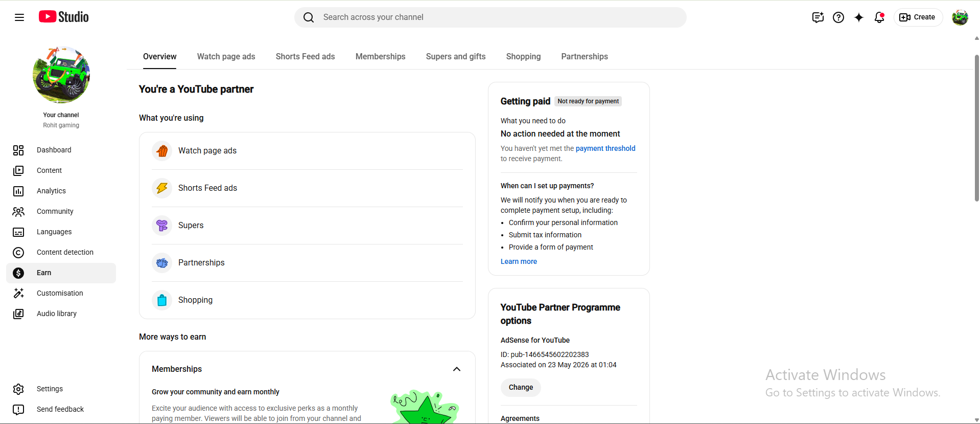This screenshot has height=424, width=980.
Task: Click the Audio library icon
Action: coord(18,314)
